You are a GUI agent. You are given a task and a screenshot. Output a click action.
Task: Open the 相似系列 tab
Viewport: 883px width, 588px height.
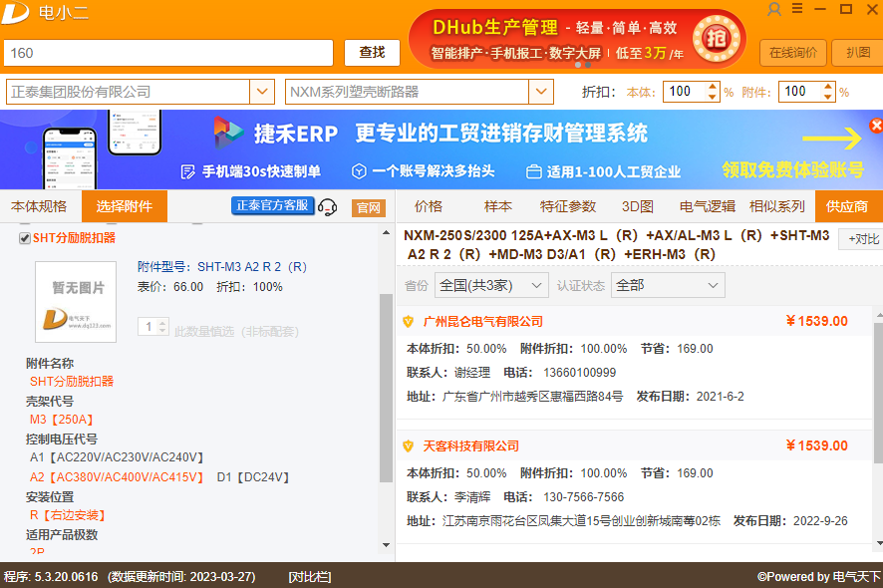(777, 206)
